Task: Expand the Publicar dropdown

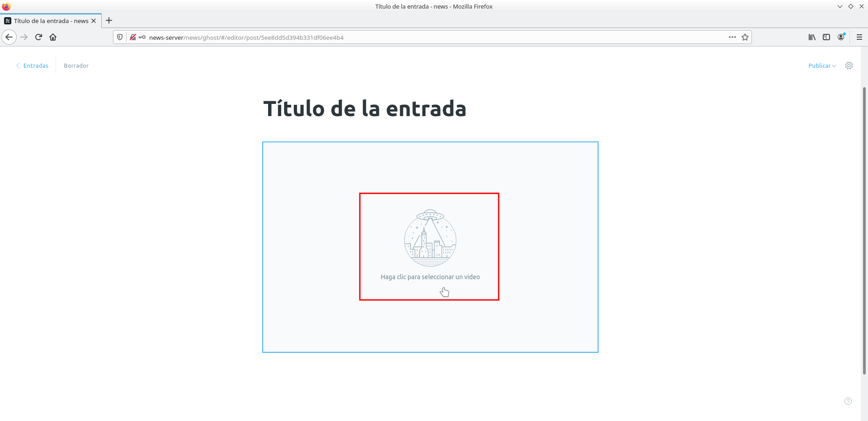Action: click(x=822, y=65)
